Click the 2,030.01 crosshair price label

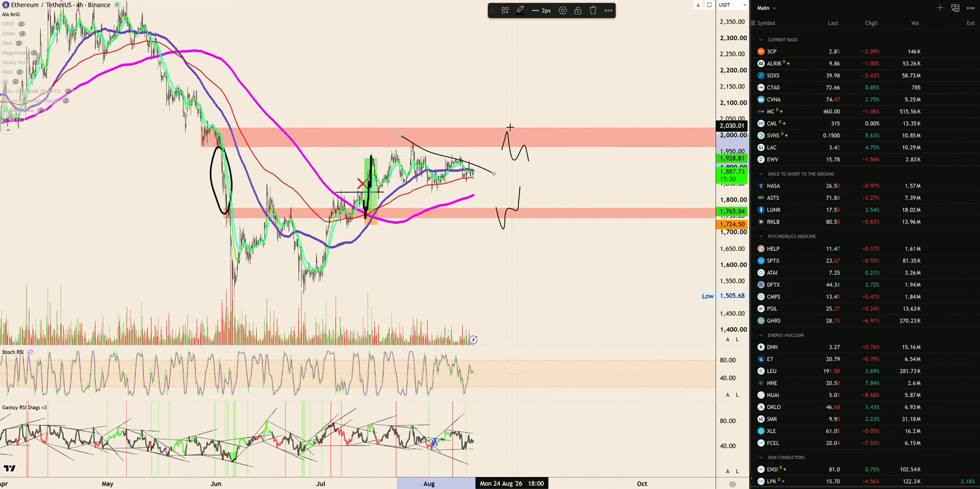[x=732, y=126]
